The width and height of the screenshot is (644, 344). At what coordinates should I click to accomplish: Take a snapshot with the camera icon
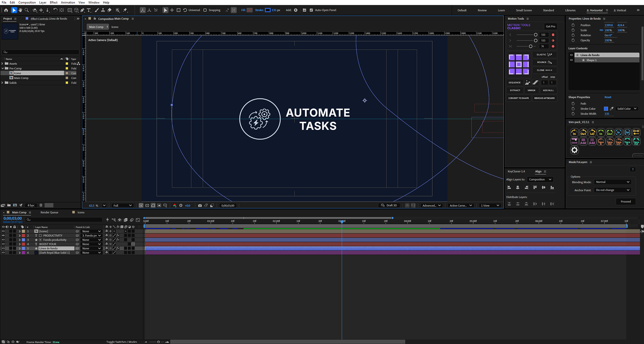coord(200,206)
